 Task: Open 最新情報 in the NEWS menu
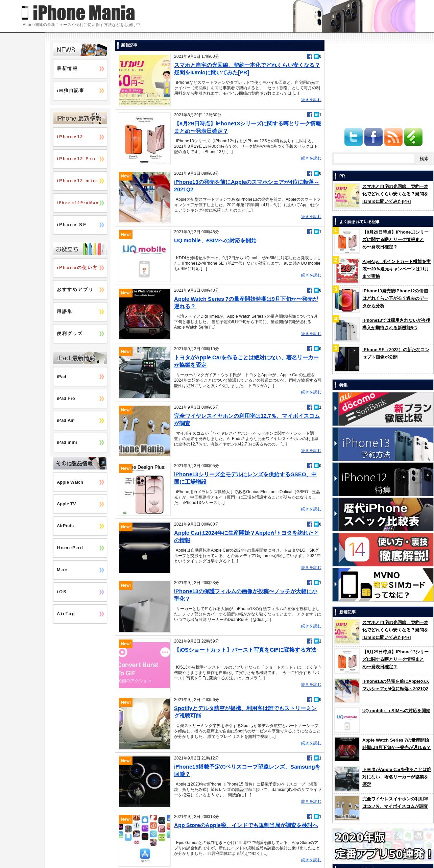click(80, 69)
